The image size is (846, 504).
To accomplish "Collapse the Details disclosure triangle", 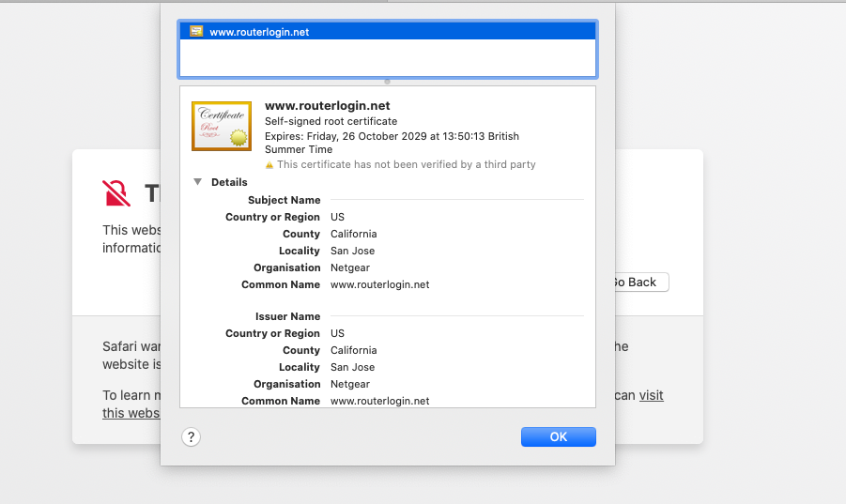I will point(197,182).
